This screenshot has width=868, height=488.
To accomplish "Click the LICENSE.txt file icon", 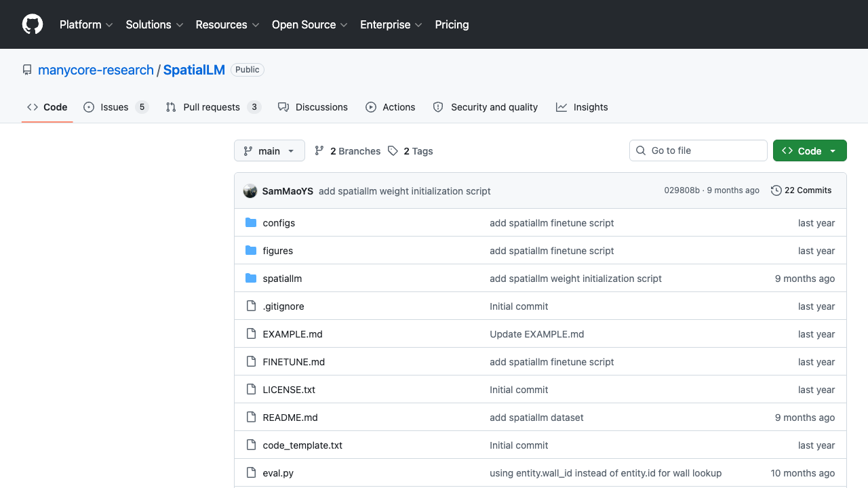I will [x=251, y=390].
